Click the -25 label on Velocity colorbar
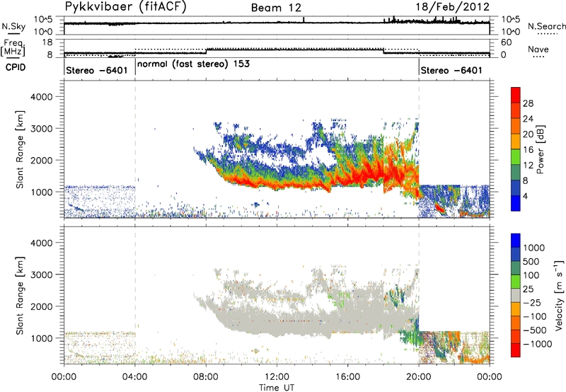Viewport: 566px width, 392px height. coord(532,303)
